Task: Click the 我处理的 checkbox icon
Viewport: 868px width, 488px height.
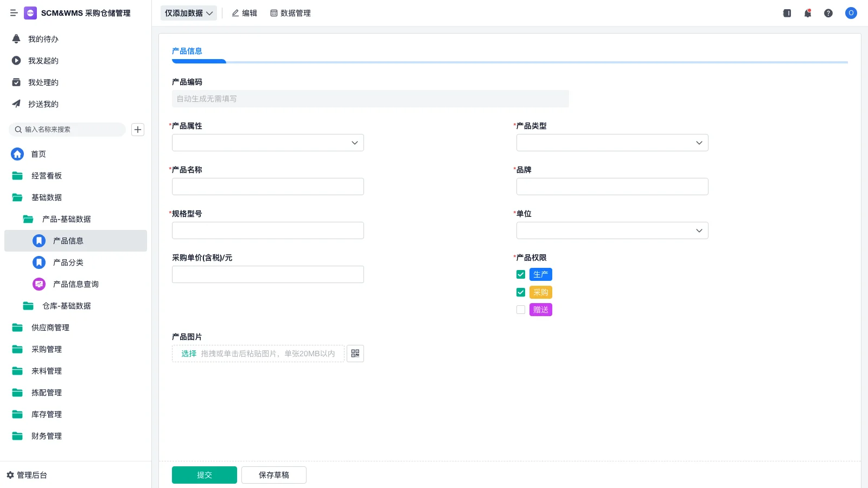Action: tap(16, 82)
